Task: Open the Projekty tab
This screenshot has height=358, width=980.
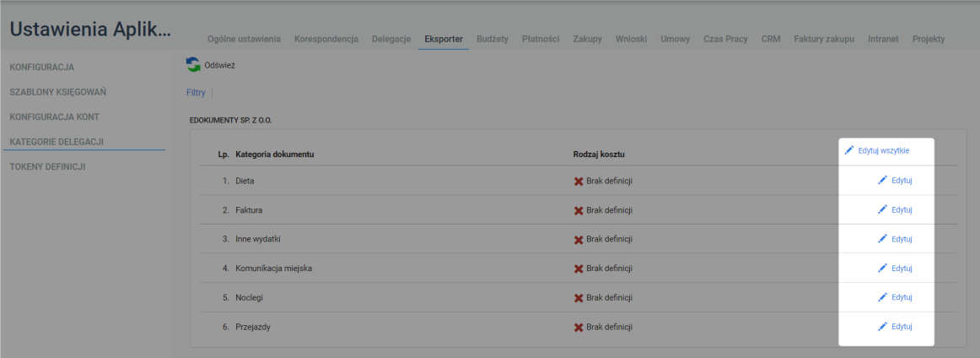Action: pyautogui.click(x=929, y=39)
